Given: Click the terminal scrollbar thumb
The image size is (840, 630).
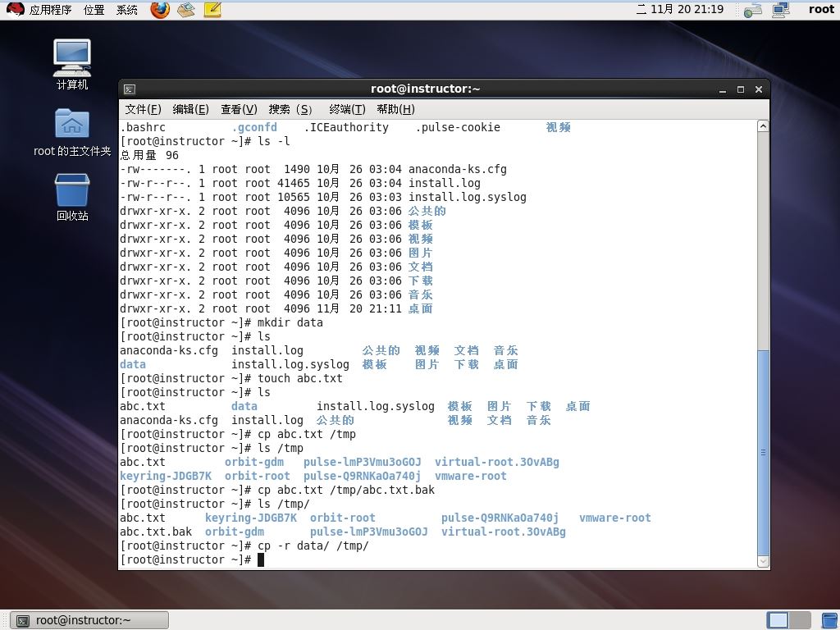Looking at the screenshot, I should [x=764, y=453].
